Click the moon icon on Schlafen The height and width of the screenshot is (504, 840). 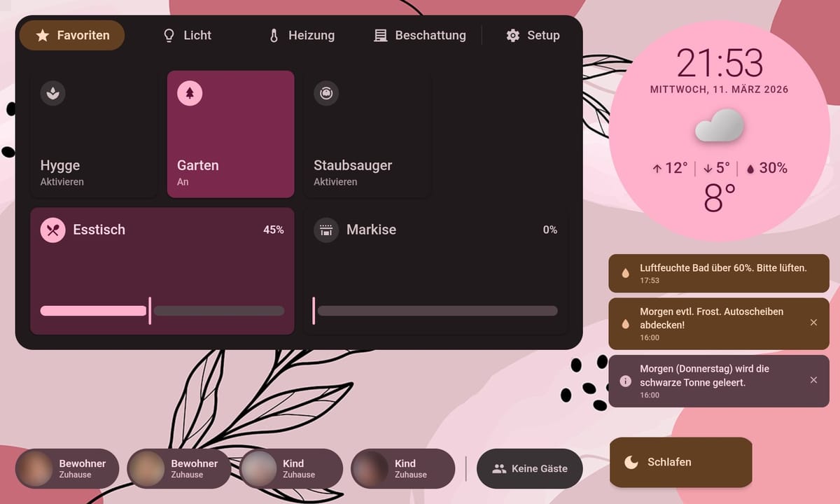click(631, 462)
